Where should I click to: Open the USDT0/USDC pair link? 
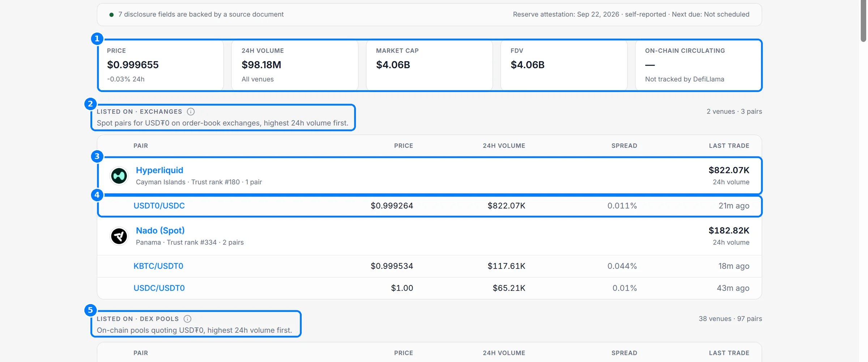pos(159,206)
